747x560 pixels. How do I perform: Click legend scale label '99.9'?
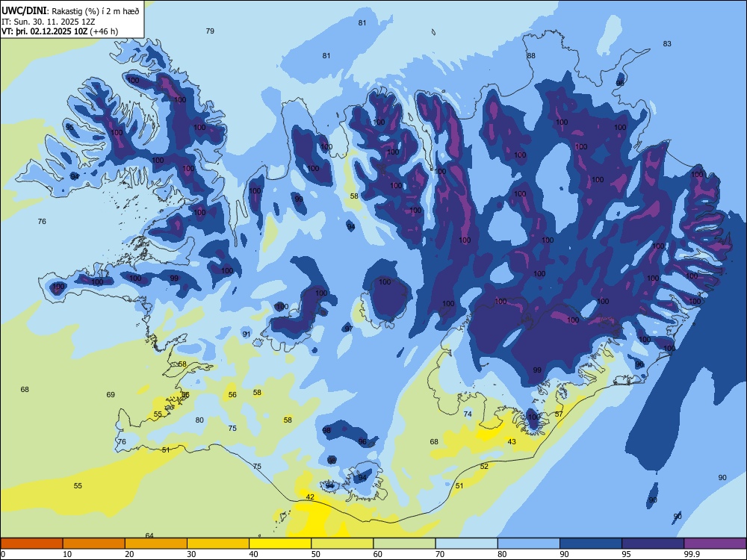691,554
